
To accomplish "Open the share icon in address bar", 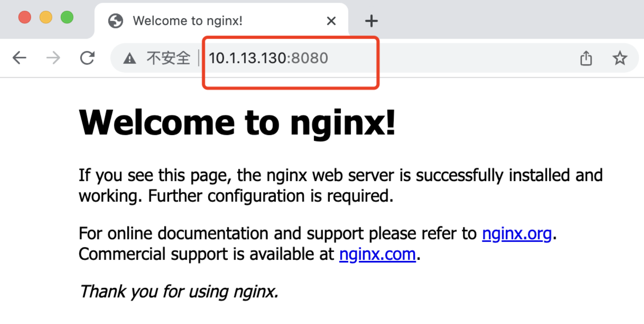I will pos(586,58).
